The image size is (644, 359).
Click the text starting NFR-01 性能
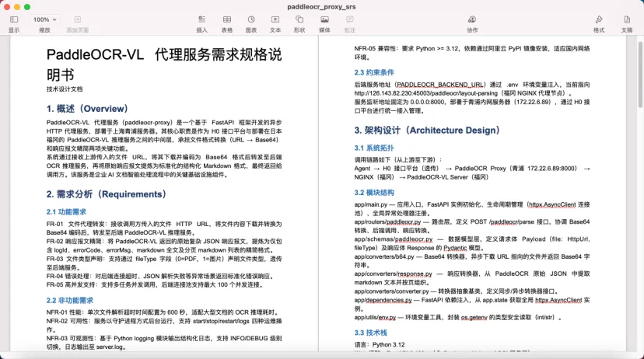[163, 312]
